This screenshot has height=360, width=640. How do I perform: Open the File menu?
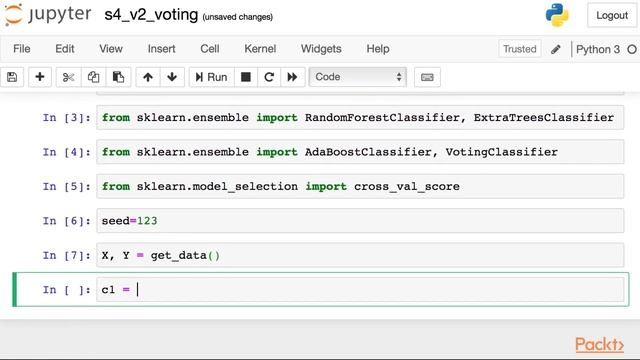(x=22, y=49)
